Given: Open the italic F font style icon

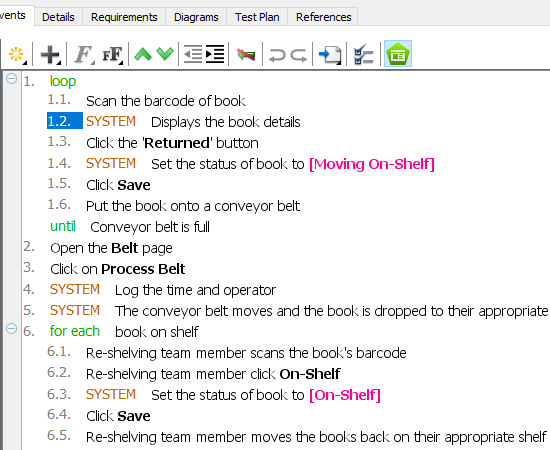Looking at the screenshot, I should [84, 54].
